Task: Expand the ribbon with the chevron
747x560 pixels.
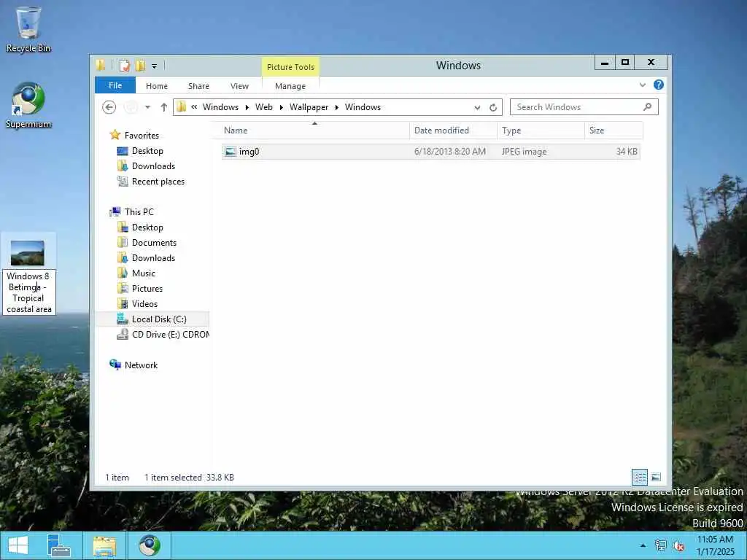Action: [x=643, y=85]
